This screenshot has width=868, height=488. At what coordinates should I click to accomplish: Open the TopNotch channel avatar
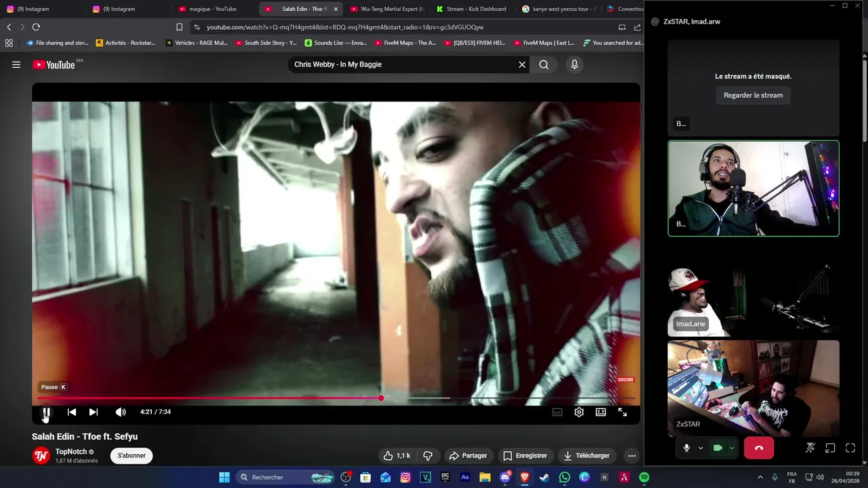(x=41, y=455)
